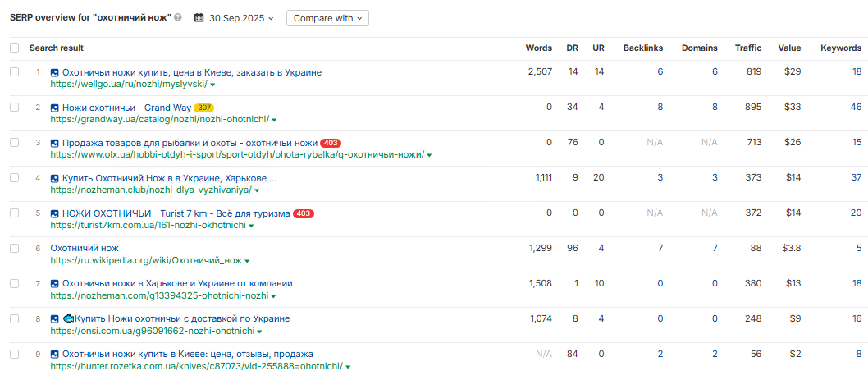
Task: Open the Compare with dropdown
Action: [x=327, y=18]
